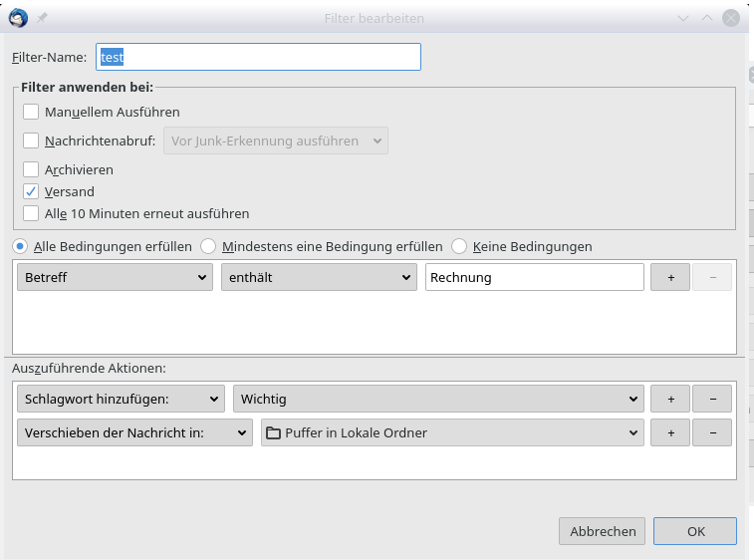The image size is (754, 560).
Task: Click the pin icon in title bar
Action: coord(43,18)
